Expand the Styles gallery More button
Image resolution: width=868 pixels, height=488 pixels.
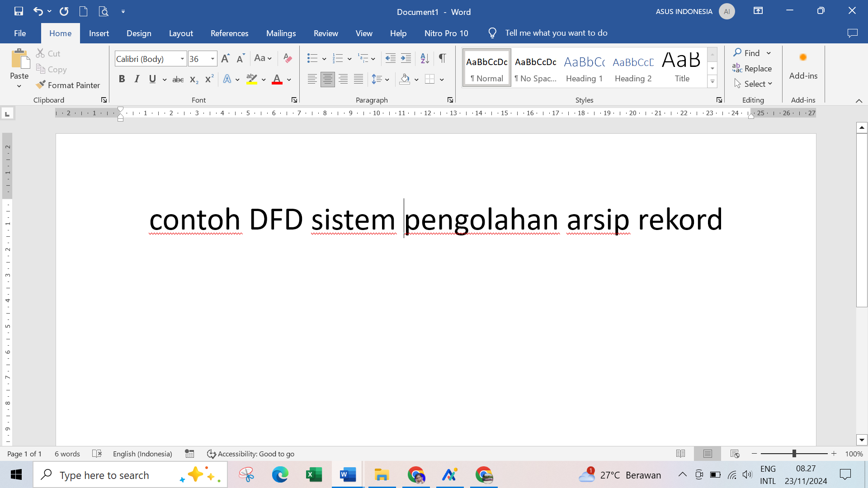[712, 82]
